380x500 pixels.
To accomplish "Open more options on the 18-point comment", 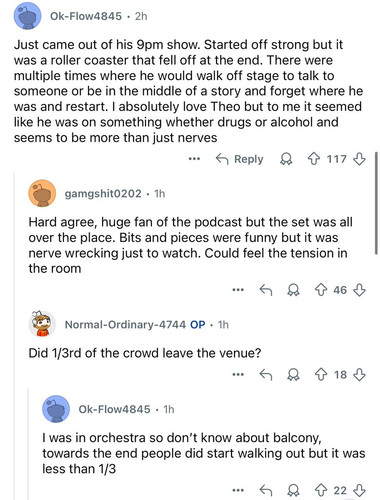I will click(x=238, y=375).
